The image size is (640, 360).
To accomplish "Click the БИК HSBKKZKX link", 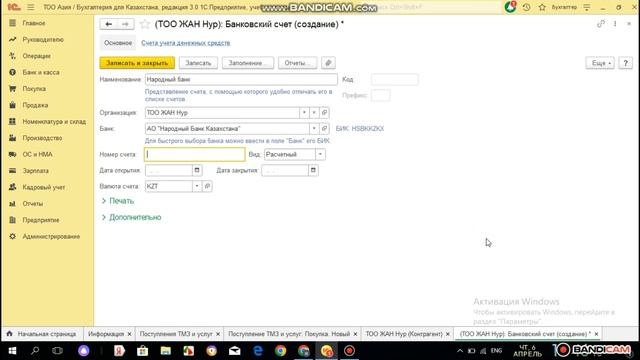I will (360, 129).
